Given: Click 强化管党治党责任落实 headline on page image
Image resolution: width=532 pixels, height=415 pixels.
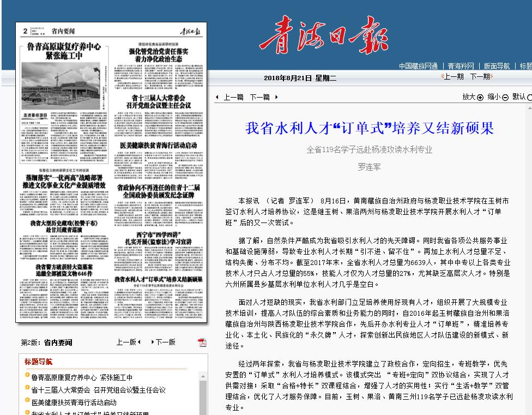Looking at the screenshot, I should (x=159, y=51).
